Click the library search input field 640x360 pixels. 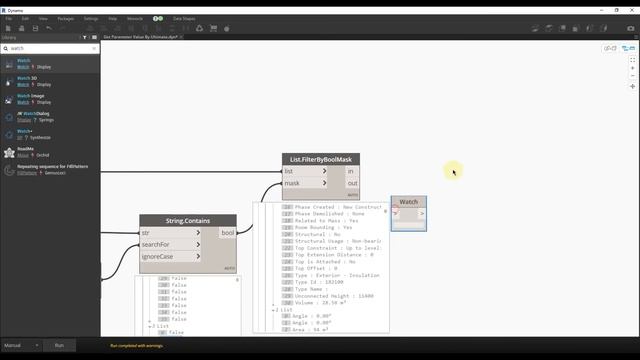click(50, 49)
